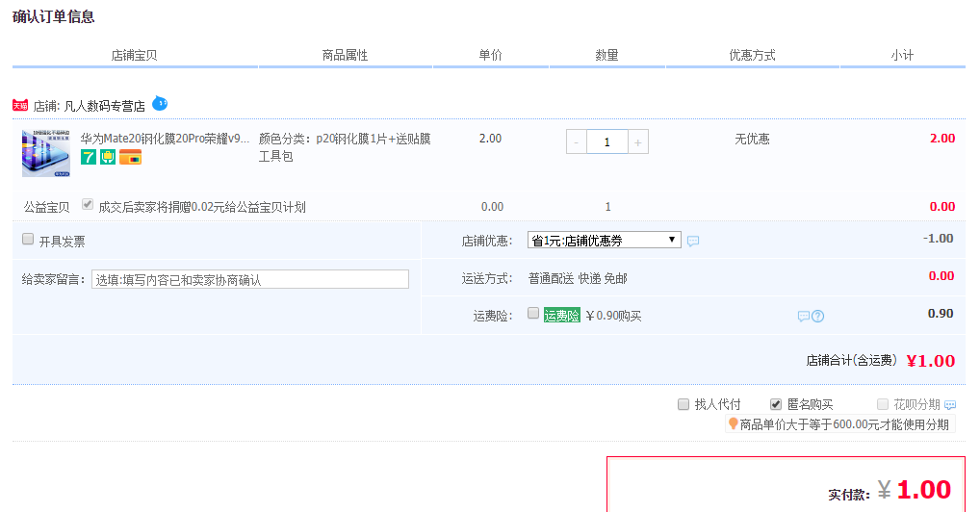Viewport: 980px width, 512px height.
Task: Open the product thumbnail image
Action: point(46,153)
